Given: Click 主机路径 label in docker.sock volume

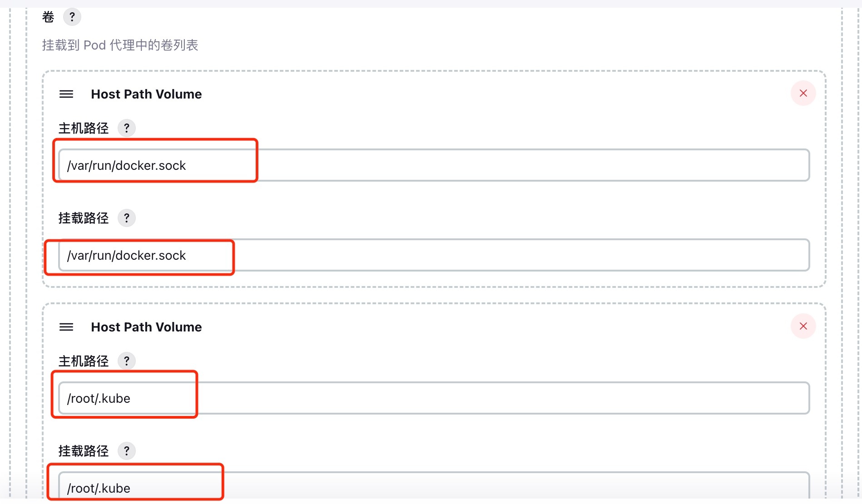Looking at the screenshot, I should (84, 128).
